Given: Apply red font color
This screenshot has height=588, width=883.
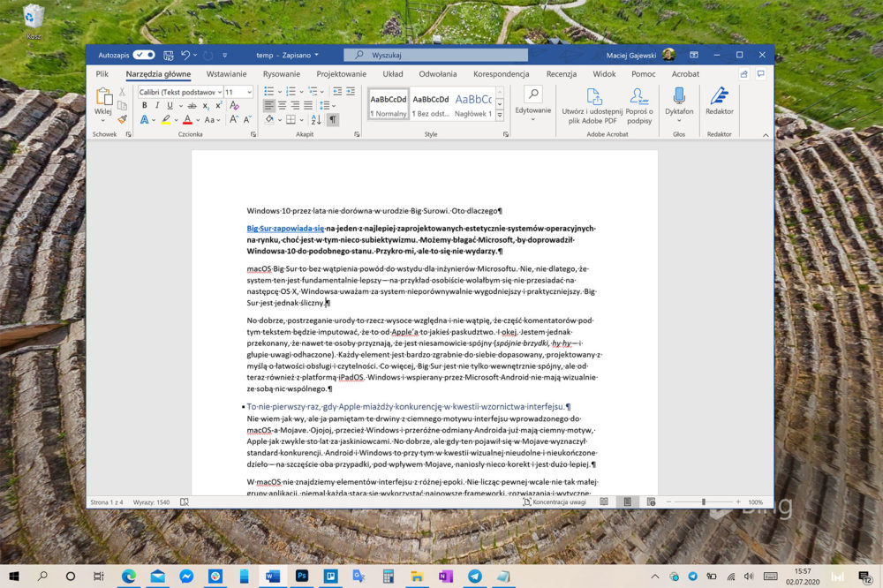Looking at the screenshot, I should pos(187,120).
